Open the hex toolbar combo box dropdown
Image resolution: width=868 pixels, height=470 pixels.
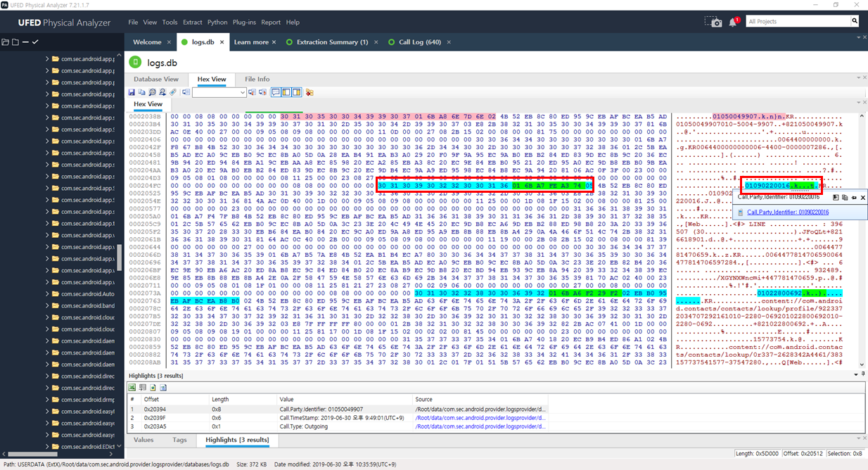click(x=243, y=92)
